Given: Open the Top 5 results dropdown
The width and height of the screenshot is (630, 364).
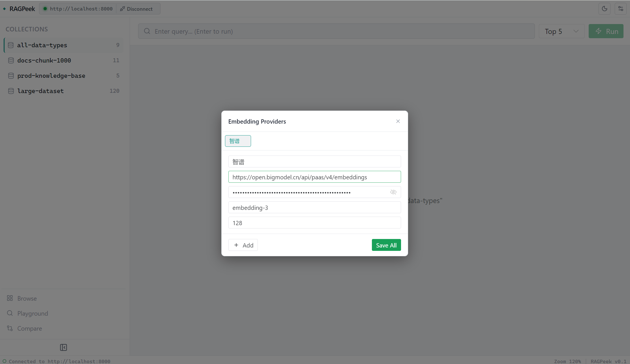Looking at the screenshot, I should 562,31.
